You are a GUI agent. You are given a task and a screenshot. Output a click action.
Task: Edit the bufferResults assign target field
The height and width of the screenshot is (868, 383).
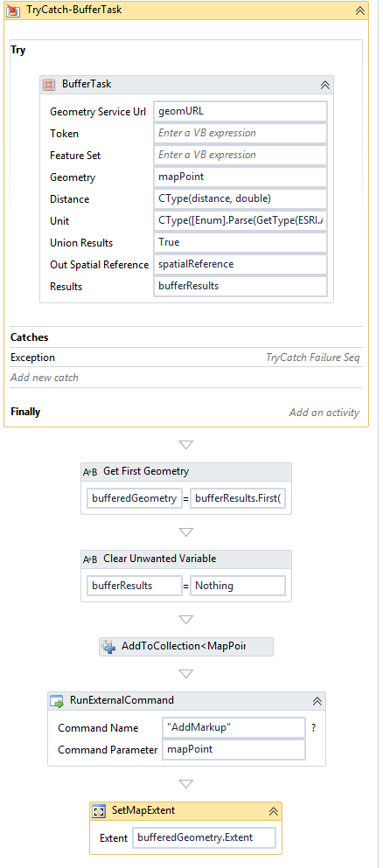[135, 586]
